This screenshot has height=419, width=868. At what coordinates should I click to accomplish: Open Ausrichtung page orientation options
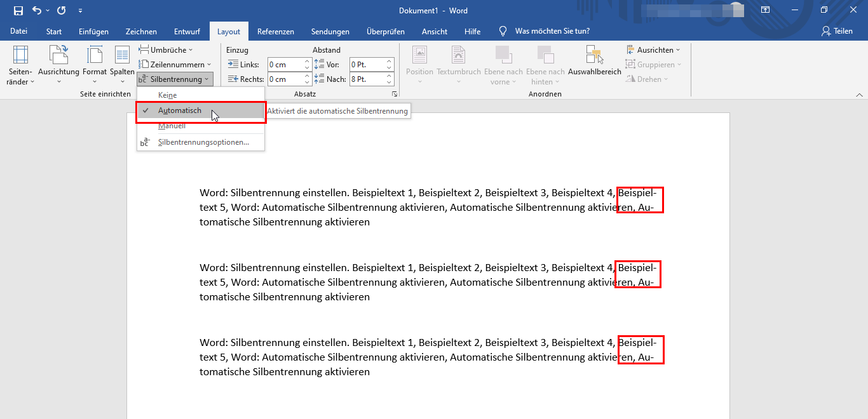click(x=58, y=65)
